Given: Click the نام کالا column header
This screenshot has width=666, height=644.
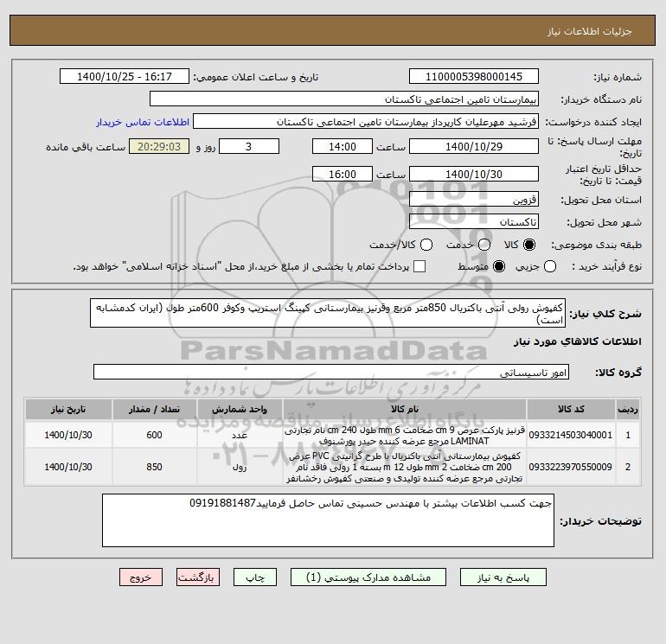Looking at the screenshot, I should 405,409.
